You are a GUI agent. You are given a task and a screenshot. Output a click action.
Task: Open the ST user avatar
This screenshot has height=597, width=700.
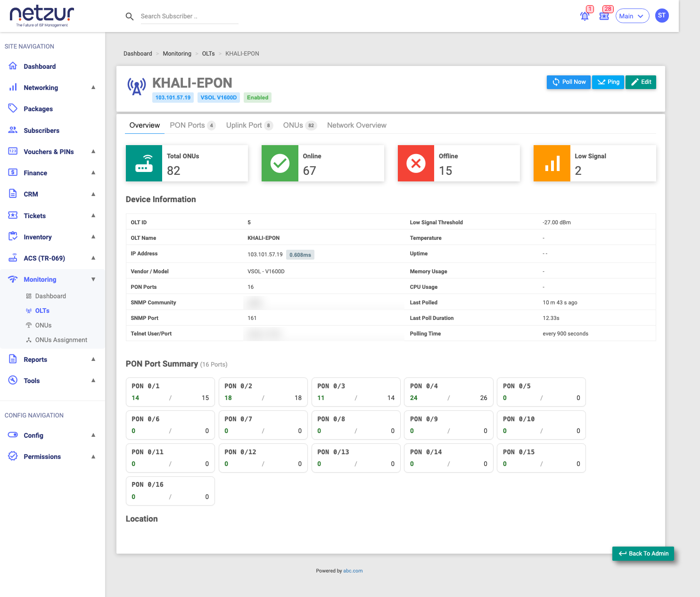662,16
